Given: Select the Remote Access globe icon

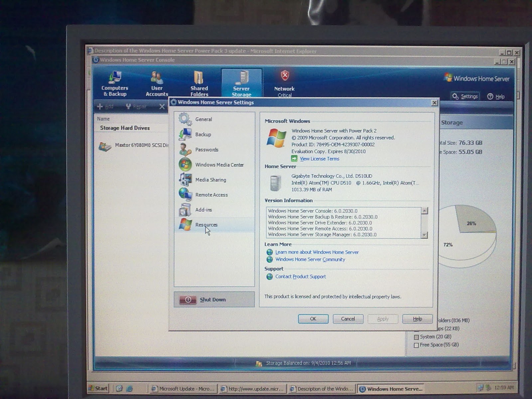Looking at the screenshot, I should click(x=185, y=195).
